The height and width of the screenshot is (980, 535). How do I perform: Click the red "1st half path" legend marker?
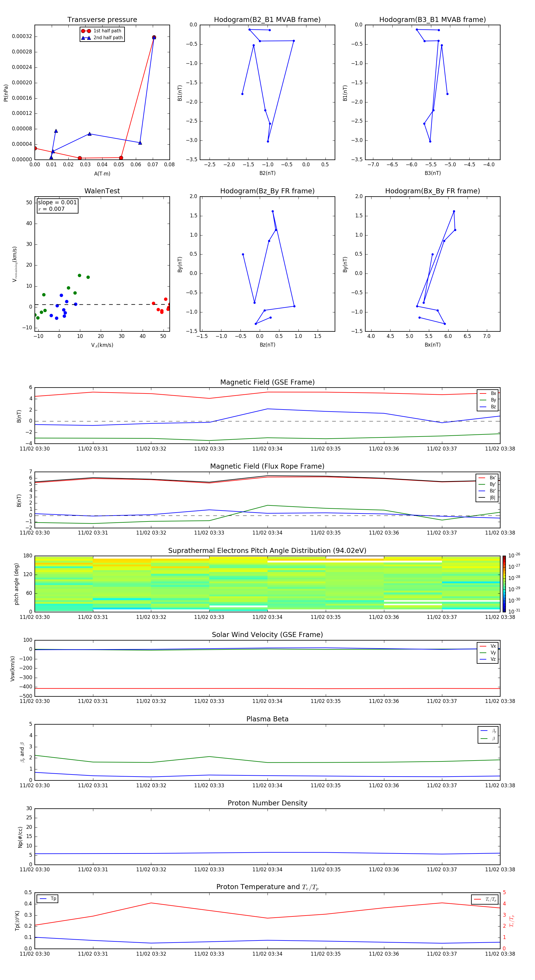(x=86, y=31)
